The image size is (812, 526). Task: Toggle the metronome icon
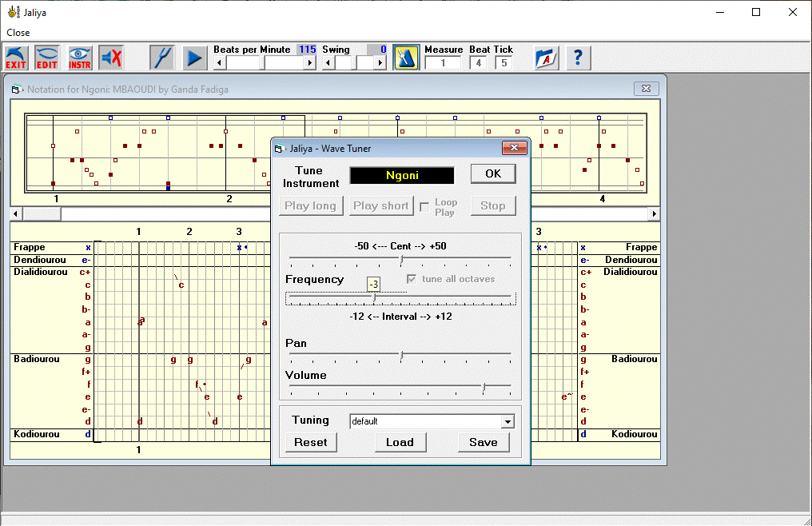click(x=406, y=58)
